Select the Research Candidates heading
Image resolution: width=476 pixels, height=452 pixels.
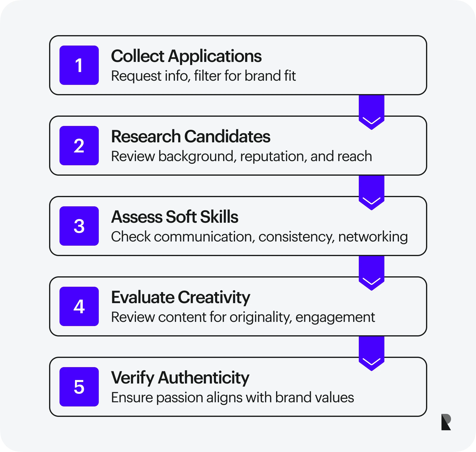(191, 137)
